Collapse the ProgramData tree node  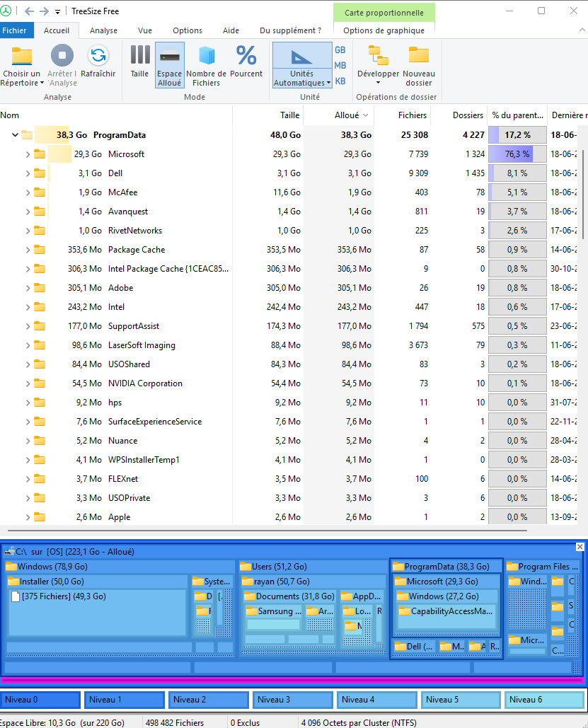(x=16, y=135)
